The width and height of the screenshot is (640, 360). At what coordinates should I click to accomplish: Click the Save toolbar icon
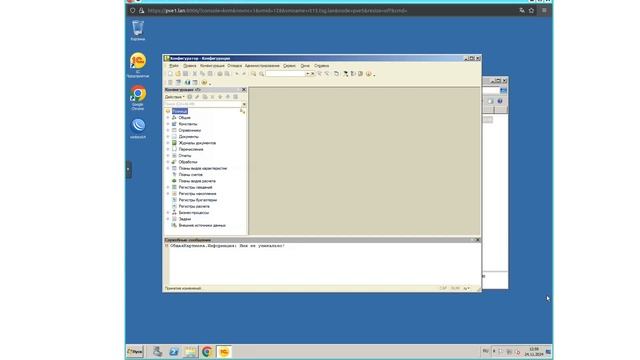click(x=185, y=74)
